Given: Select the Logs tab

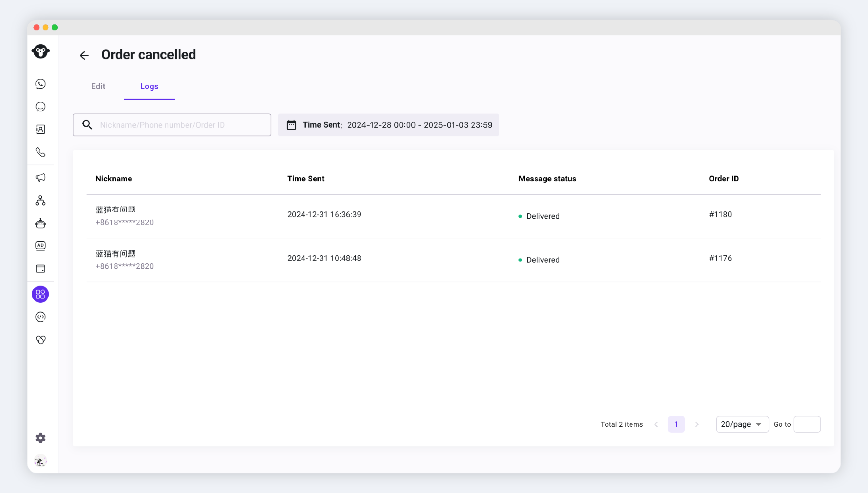Looking at the screenshot, I should pyautogui.click(x=149, y=86).
